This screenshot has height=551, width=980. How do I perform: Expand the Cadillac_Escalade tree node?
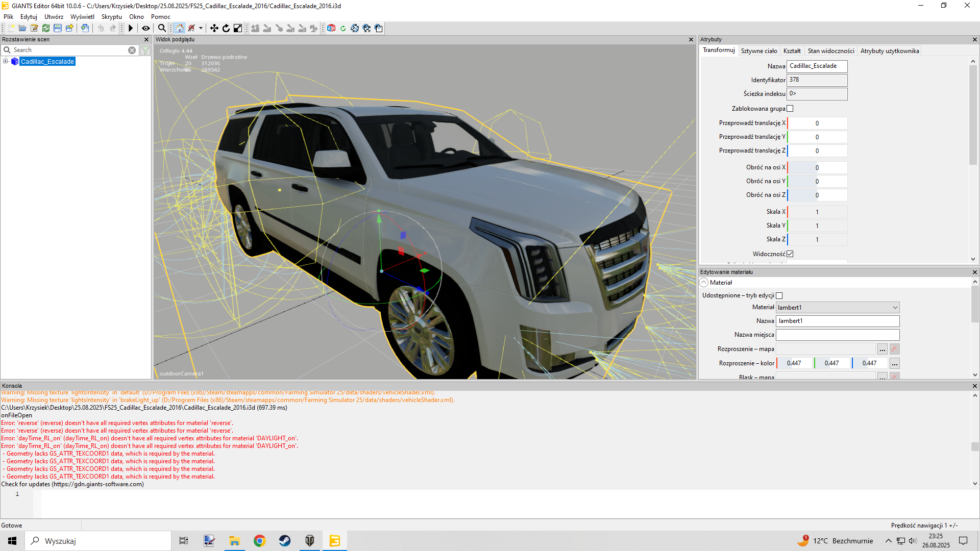6,61
